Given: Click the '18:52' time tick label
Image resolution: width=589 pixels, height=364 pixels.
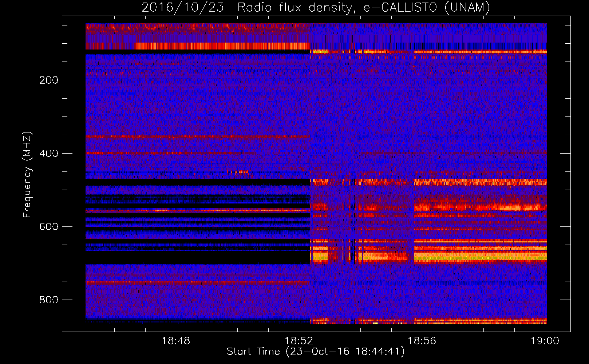Looking at the screenshot, I should (x=299, y=341).
